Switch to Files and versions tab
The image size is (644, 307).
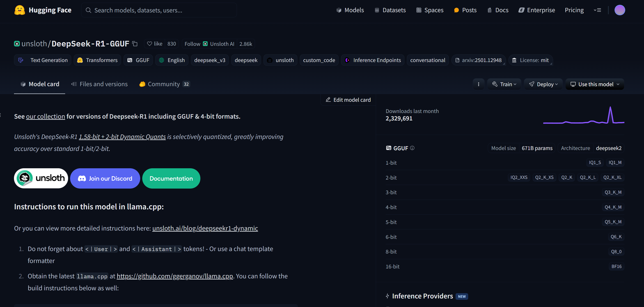pyautogui.click(x=99, y=84)
